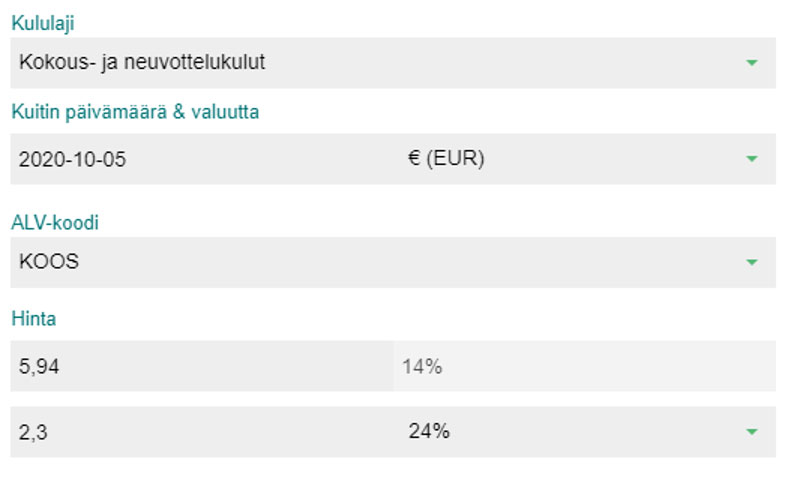Click the Kululaji label

coord(42,23)
